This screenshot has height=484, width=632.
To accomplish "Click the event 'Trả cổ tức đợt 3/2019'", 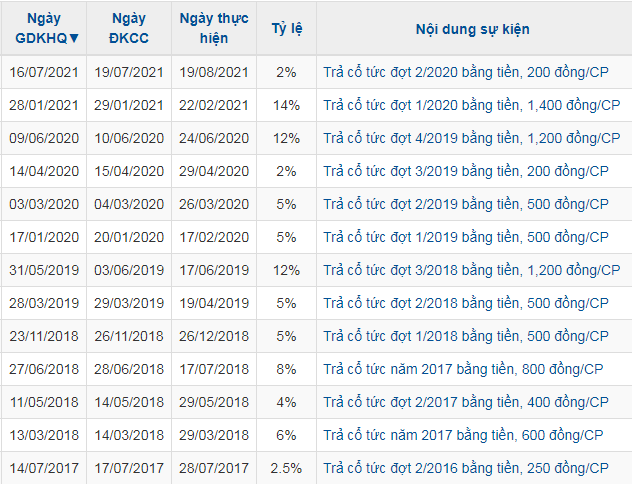I will click(465, 171).
